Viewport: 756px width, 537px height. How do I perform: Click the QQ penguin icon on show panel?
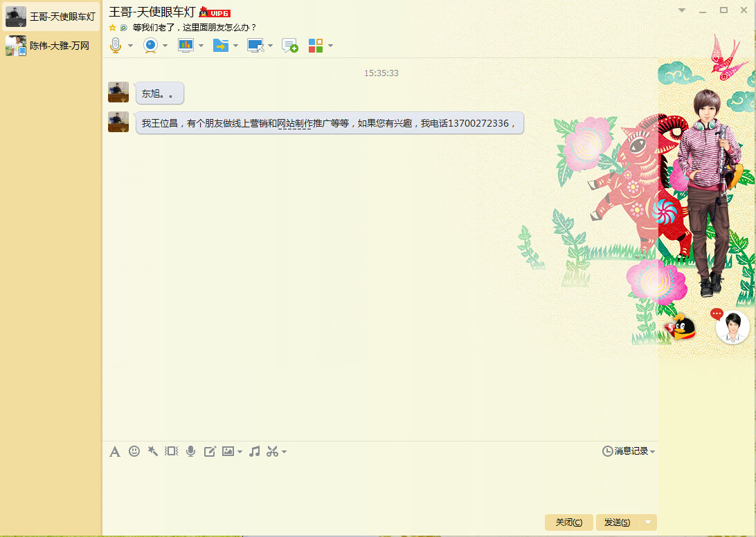pos(680,327)
